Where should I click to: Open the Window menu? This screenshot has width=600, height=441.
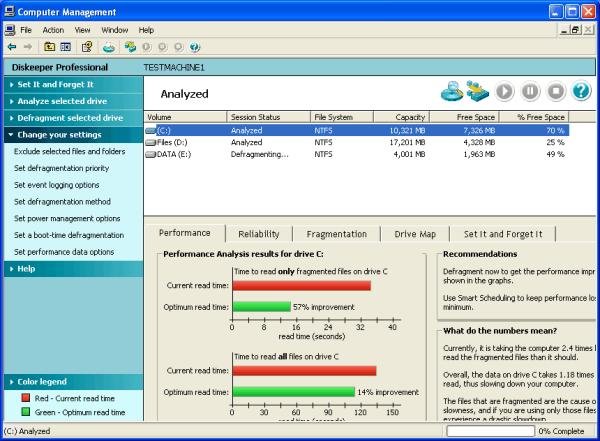click(x=114, y=30)
